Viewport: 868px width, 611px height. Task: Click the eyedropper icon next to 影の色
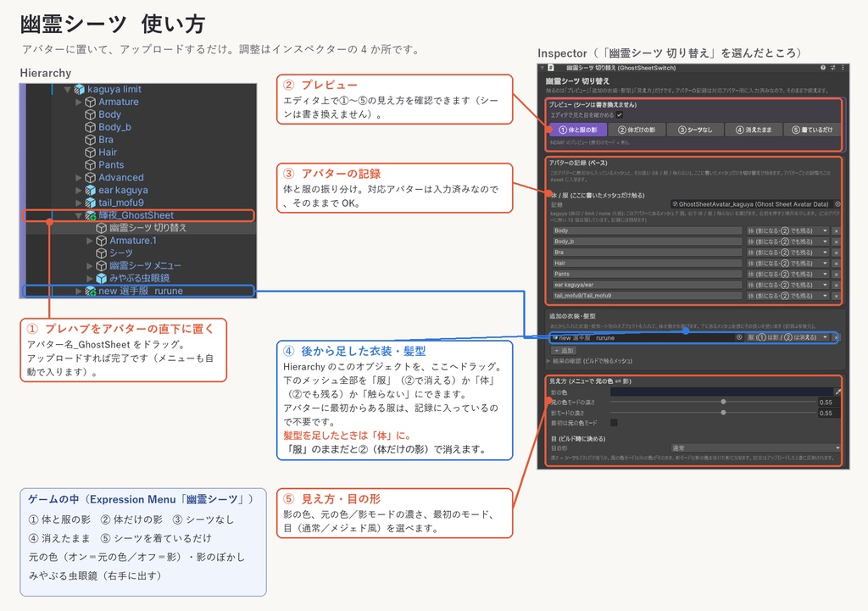pyautogui.click(x=838, y=392)
